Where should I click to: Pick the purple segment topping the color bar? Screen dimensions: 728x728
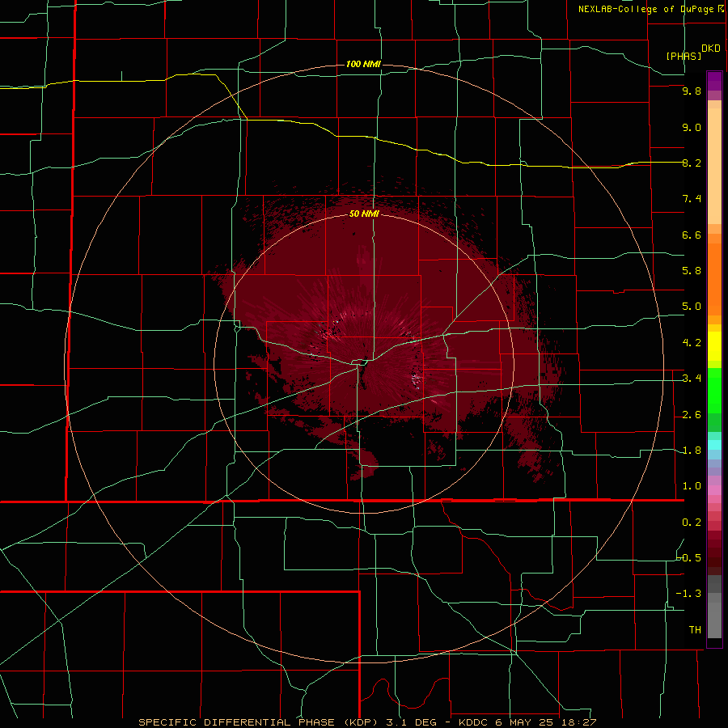(x=714, y=81)
